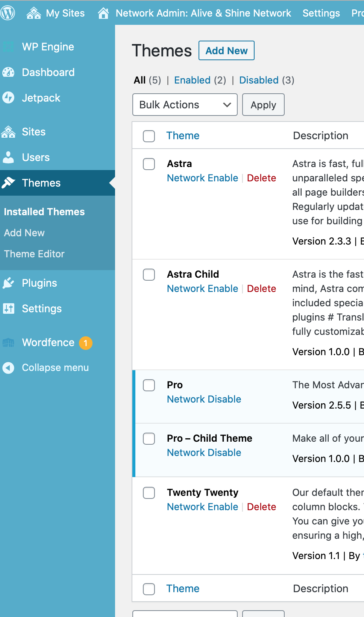Click the Astra theme name
Viewport: 364px width, 617px height.
point(179,164)
